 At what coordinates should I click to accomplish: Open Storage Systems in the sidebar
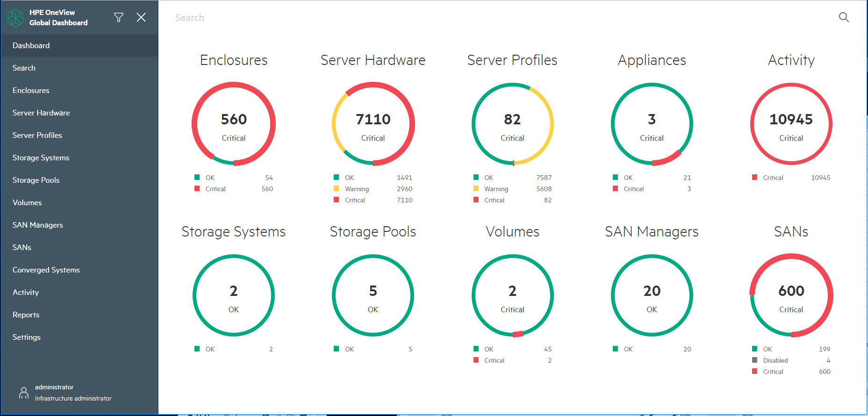click(80, 158)
